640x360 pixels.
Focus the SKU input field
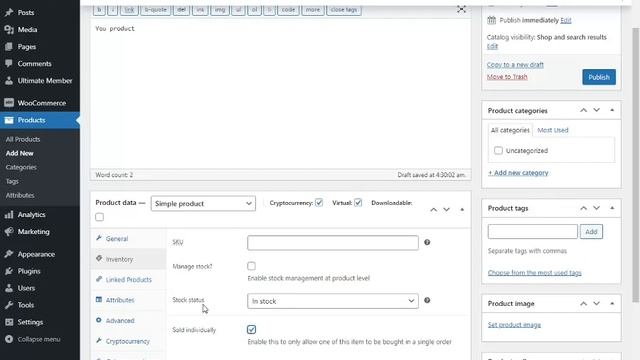click(333, 242)
